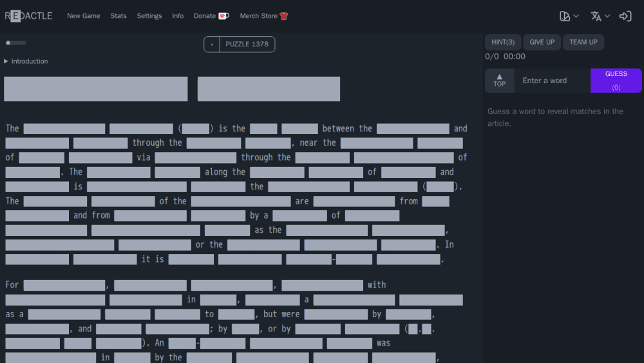Screen dimensions: 644x363
Task: Click the word 'along' in the article
Action: tap(216, 172)
